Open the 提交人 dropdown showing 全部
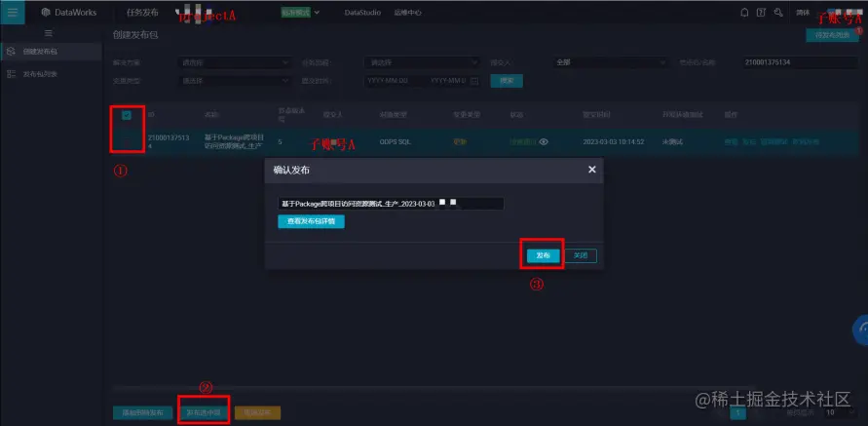Image resolution: width=868 pixels, height=426 pixels. (610, 62)
